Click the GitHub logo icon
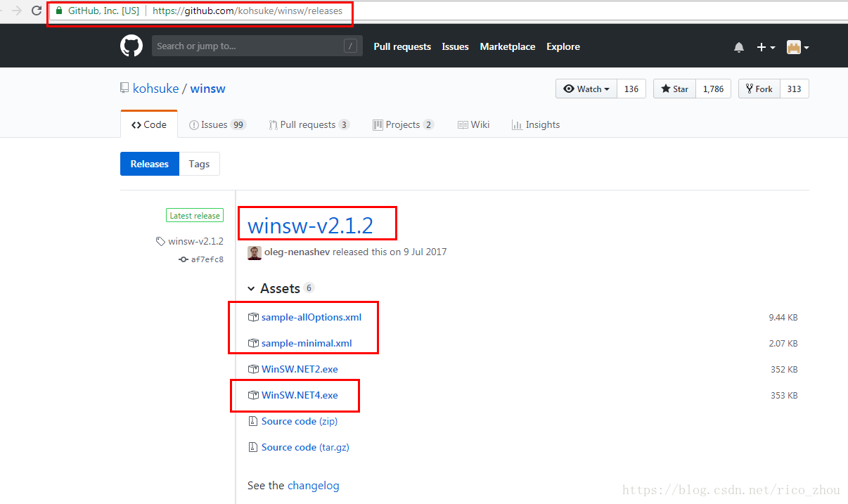848x504 pixels. click(131, 46)
